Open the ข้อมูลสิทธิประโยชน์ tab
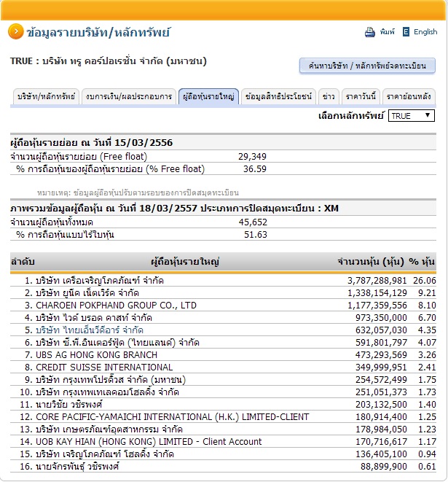The image size is (448, 482). point(278,96)
